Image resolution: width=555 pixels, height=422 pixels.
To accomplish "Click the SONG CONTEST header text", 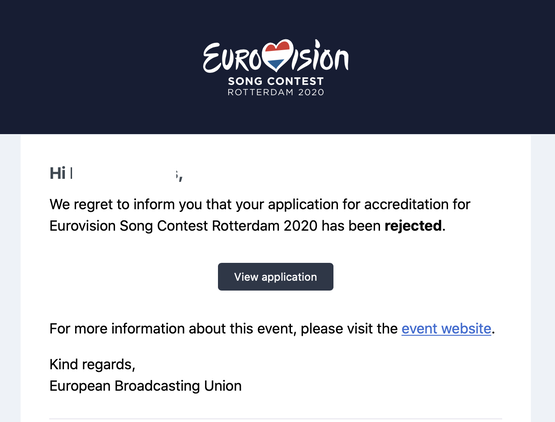I will tap(276, 81).
